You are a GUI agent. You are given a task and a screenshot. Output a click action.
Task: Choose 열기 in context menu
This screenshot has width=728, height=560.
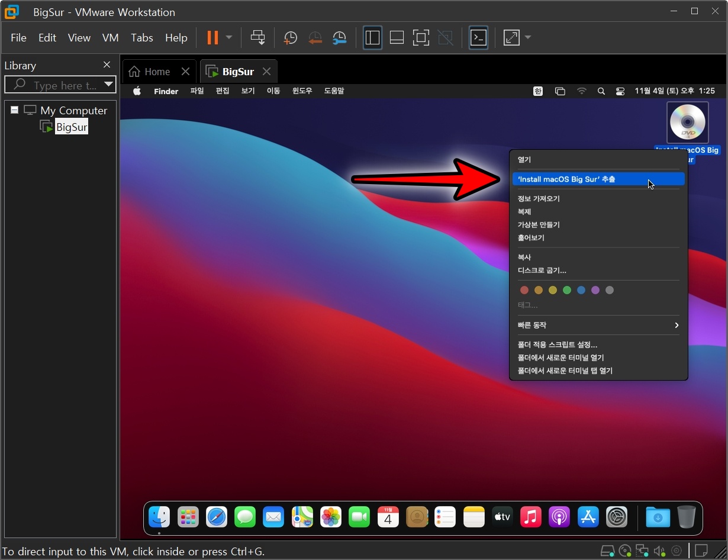pos(598,160)
